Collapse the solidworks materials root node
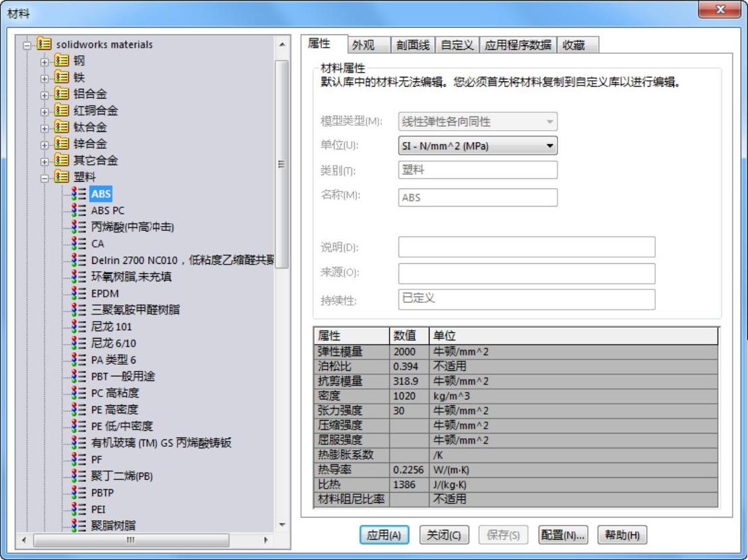The width and height of the screenshot is (748, 560). [27, 45]
